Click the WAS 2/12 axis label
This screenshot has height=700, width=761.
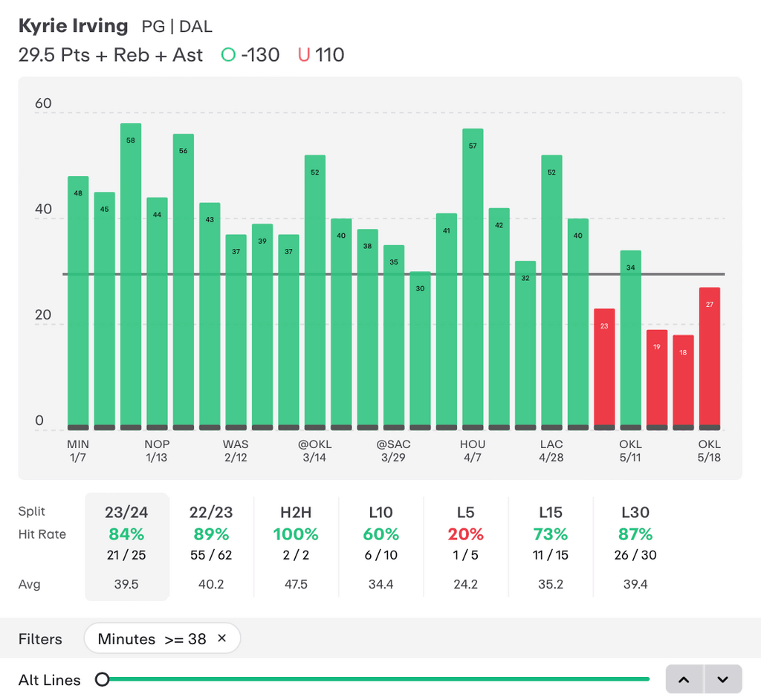pyautogui.click(x=236, y=450)
